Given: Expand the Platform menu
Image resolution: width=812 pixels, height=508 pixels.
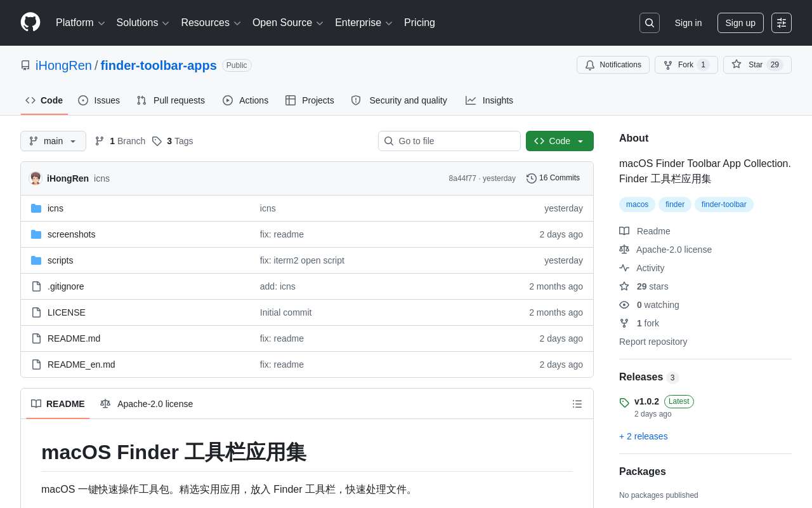Looking at the screenshot, I should coord(80,23).
